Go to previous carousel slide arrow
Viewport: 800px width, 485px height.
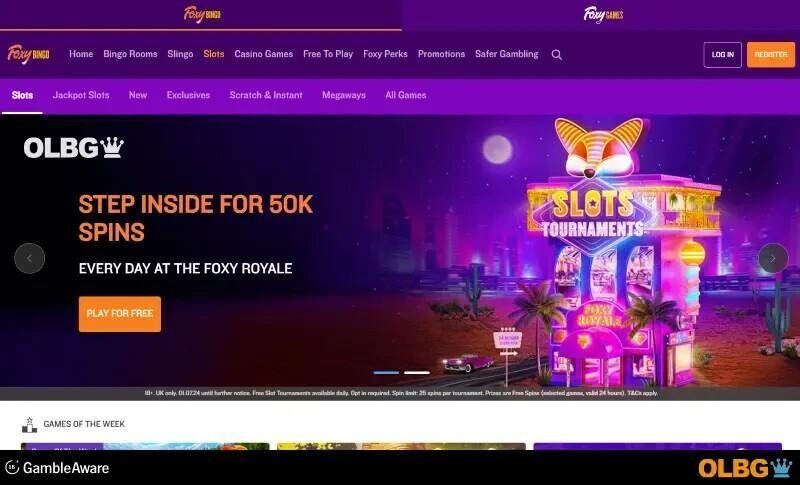pyautogui.click(x=30, y=259)
